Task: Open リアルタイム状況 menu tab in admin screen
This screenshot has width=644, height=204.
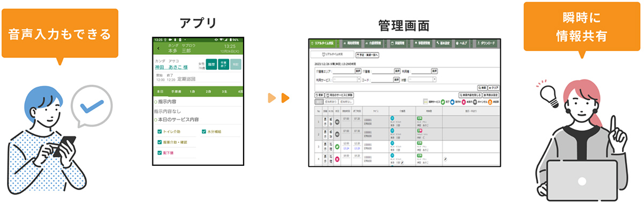Action: click(x=323, y=43)
